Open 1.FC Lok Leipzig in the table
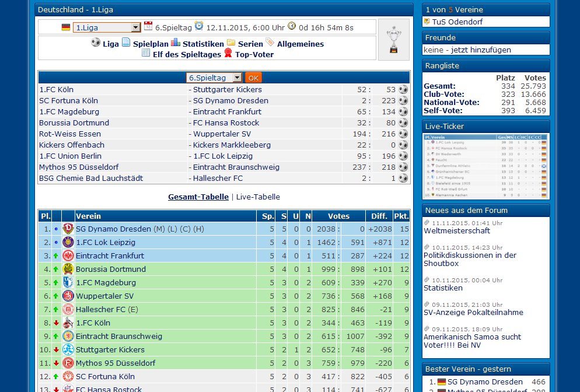 (106, 243)
